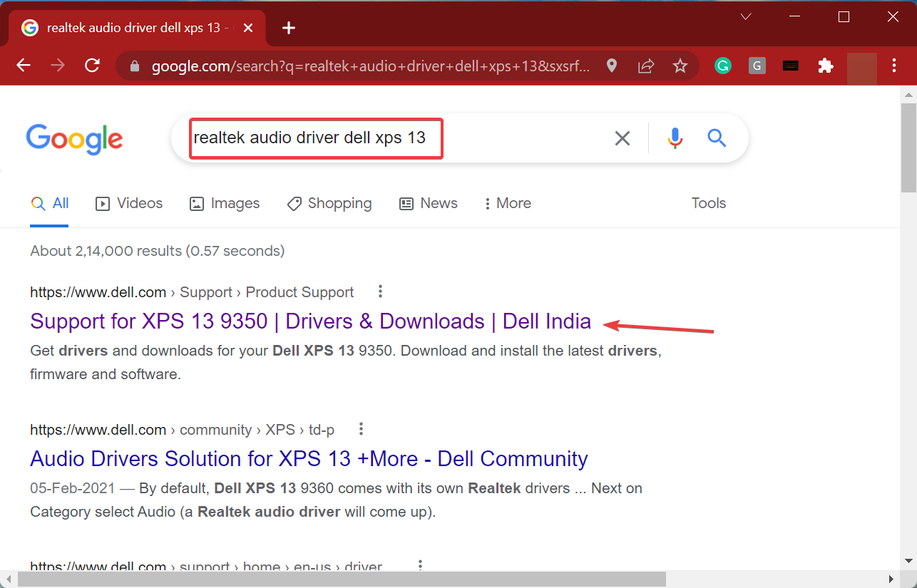Reload the page with the refresh icon
This screenshot has width=917, height=588.
pyautogui.click(x=92, y=66)
